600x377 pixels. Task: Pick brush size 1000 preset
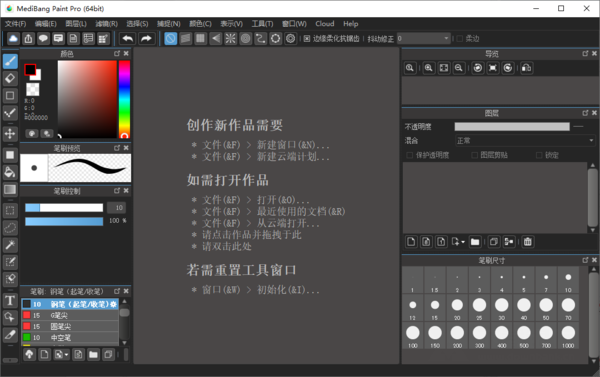568,335
